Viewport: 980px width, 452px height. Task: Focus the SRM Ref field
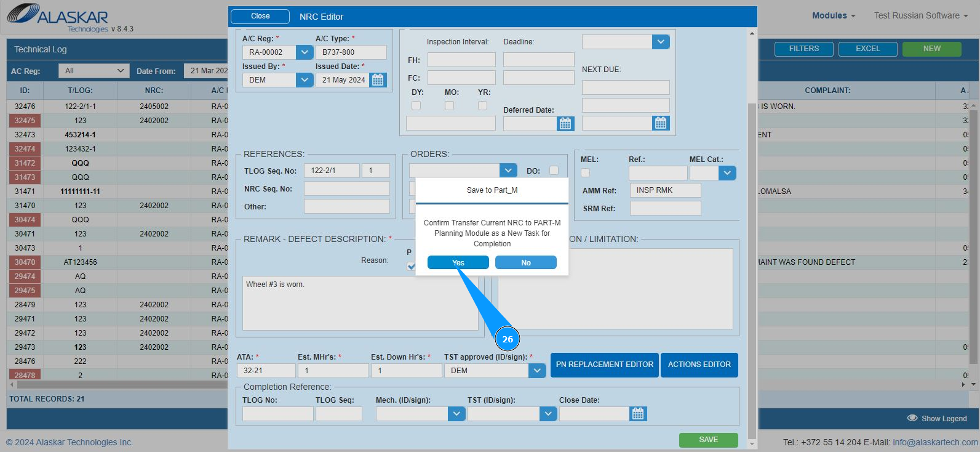coord(666,208)
